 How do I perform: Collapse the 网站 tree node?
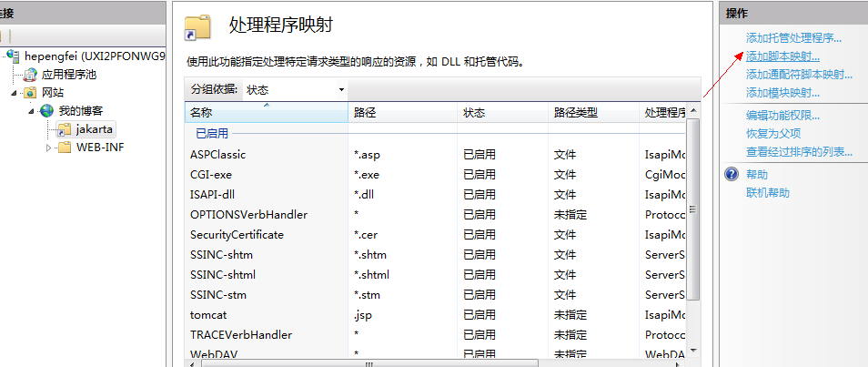15,93
